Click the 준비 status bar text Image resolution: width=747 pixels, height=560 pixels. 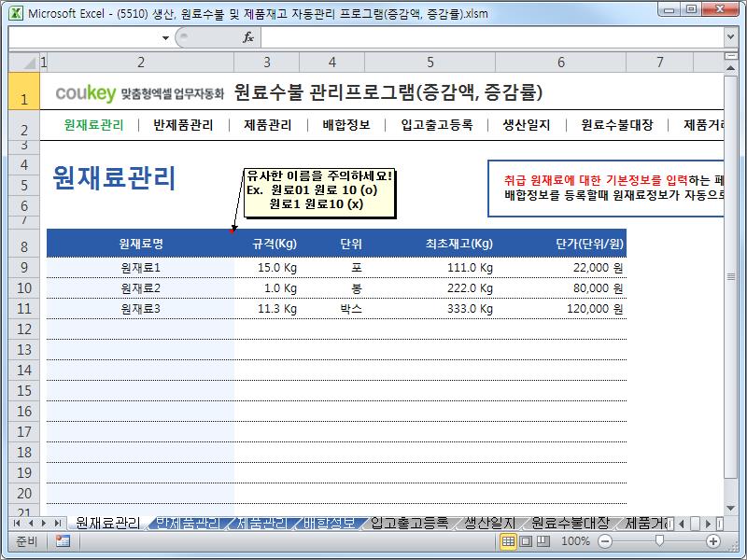pyautogui.click(x=26, y=541)
